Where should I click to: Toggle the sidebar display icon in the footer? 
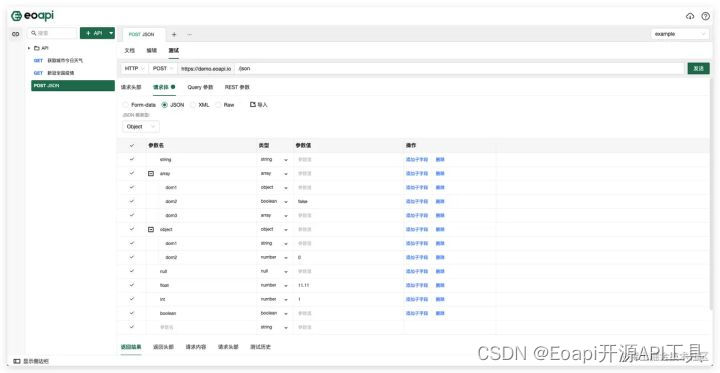(17, 362)
